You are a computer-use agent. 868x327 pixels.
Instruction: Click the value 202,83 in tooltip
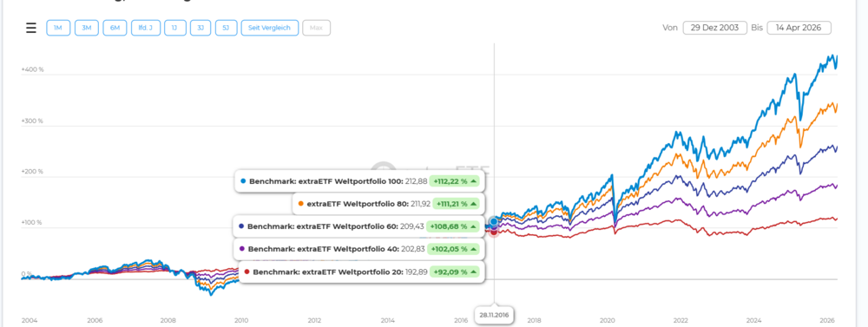(x=413, y=249)
